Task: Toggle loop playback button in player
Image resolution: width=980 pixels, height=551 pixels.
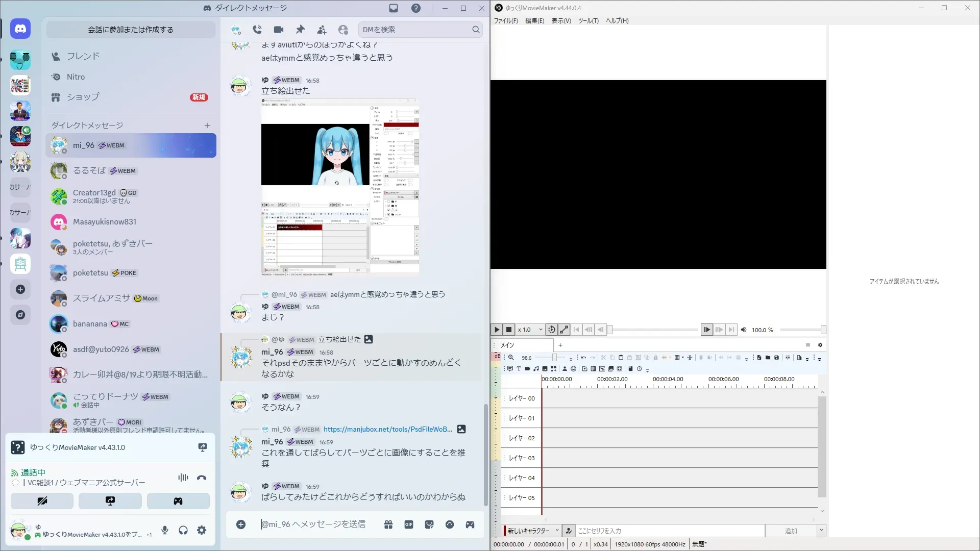Action: tap(551, 330)
